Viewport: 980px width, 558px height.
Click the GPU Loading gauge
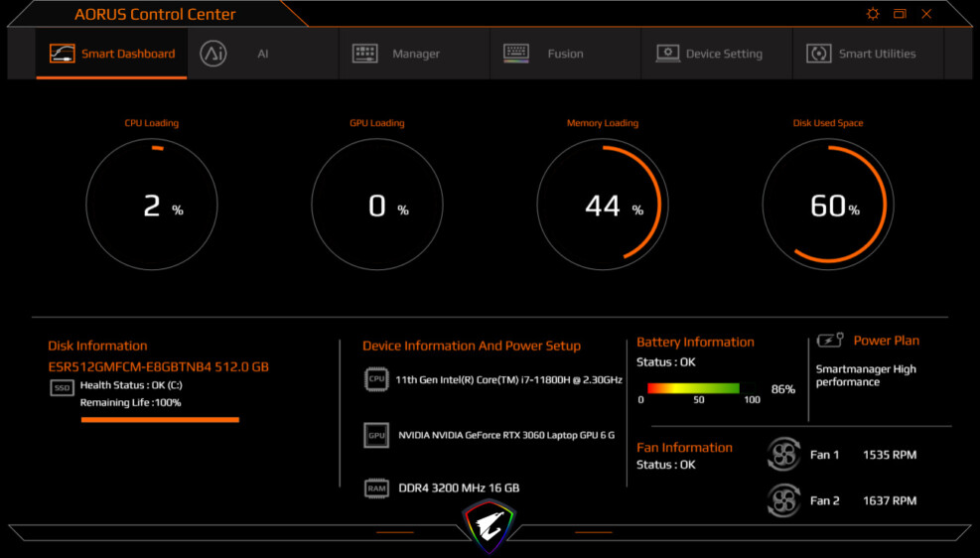377,205
